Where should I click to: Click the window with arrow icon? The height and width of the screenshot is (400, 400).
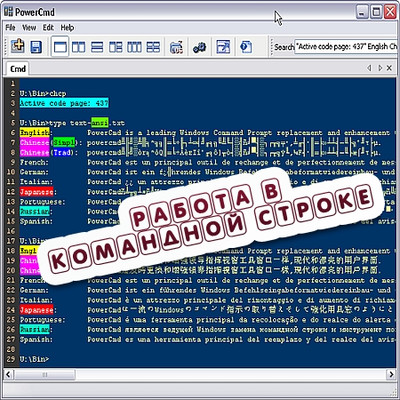coord(223,47)
